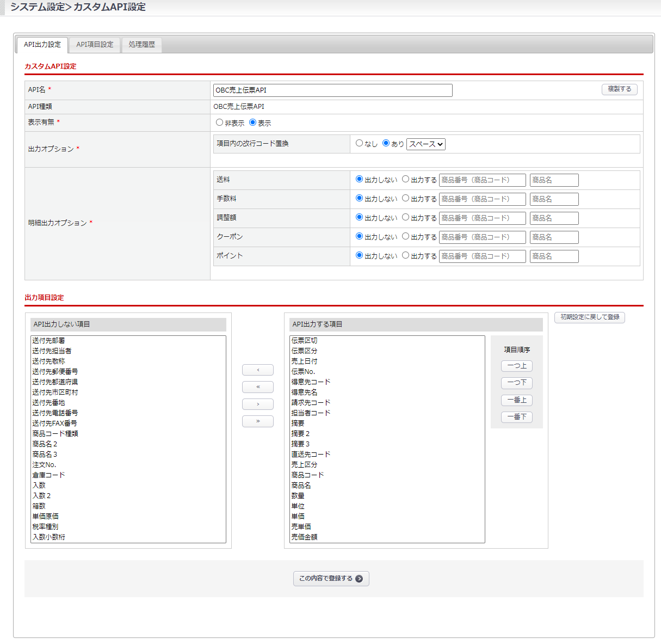The width and height of the screenshot is (661, 644).
Task: Send item to top with 一番上
Action: [x=516, y=400]
